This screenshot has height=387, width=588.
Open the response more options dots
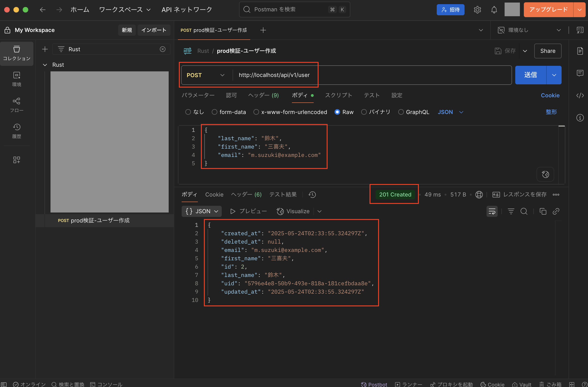(x=556, y=194)
